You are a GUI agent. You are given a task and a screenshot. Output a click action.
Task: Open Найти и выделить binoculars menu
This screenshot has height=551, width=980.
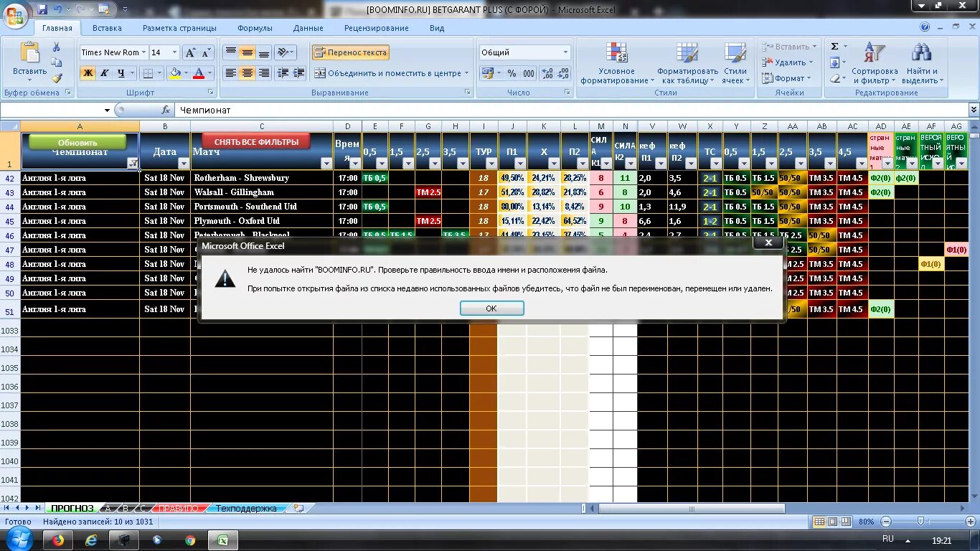922,63
